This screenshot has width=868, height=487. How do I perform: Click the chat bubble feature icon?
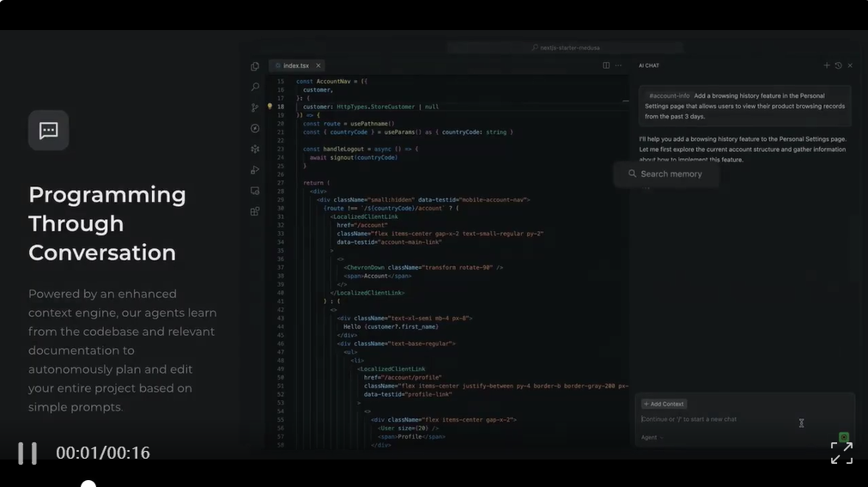click(49, 131)
